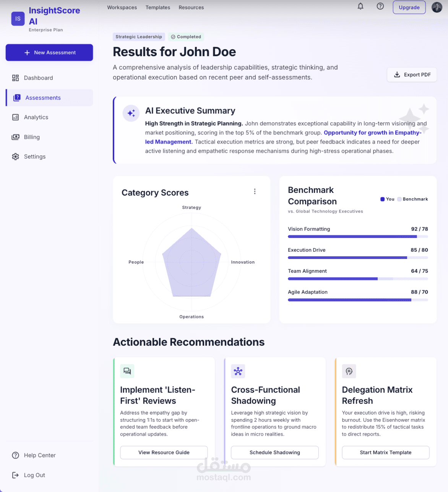Click the Cross-Functional Shadowing network icon
This screenshot has width=448, height=492.
(x=238, y=371)
